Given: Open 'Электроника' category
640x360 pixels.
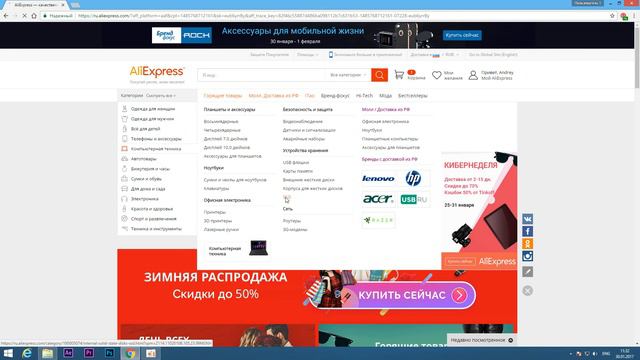Looking at the screenshot, I should tap(144, 199).
